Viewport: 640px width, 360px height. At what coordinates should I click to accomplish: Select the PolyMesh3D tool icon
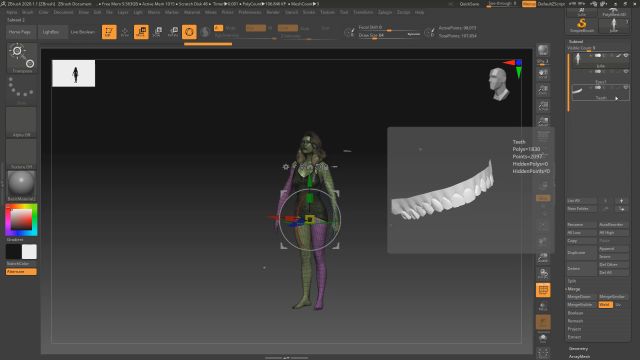tap(613, 13)
